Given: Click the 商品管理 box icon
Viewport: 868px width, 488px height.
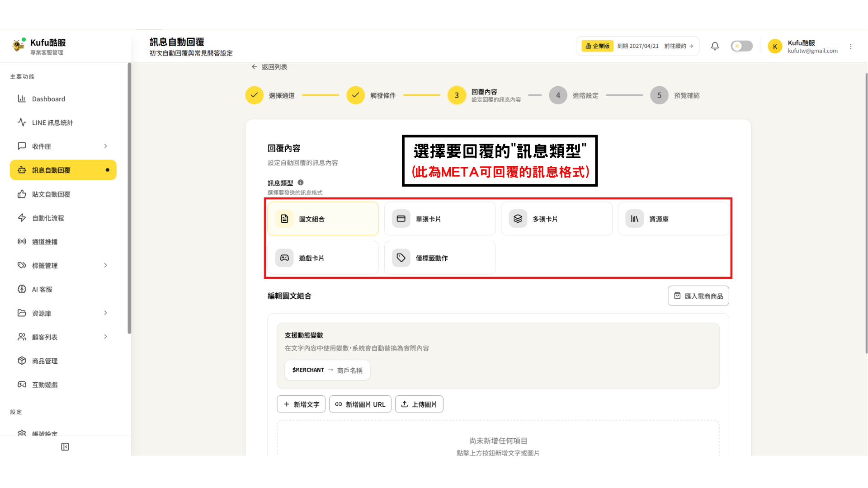Looking at the screenshot, I should (22, 361).
